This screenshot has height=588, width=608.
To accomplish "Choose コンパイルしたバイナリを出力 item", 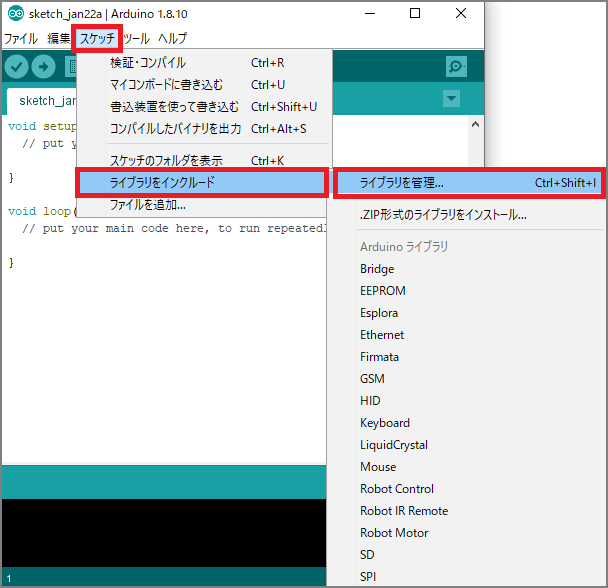I will tap(204, 129).
